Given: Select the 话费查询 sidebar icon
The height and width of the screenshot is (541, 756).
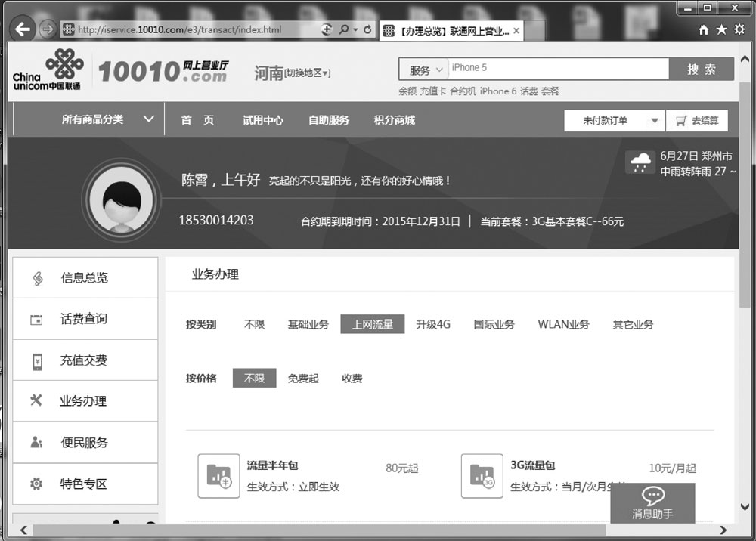Looking at the screenshot, I should [36, 318].
